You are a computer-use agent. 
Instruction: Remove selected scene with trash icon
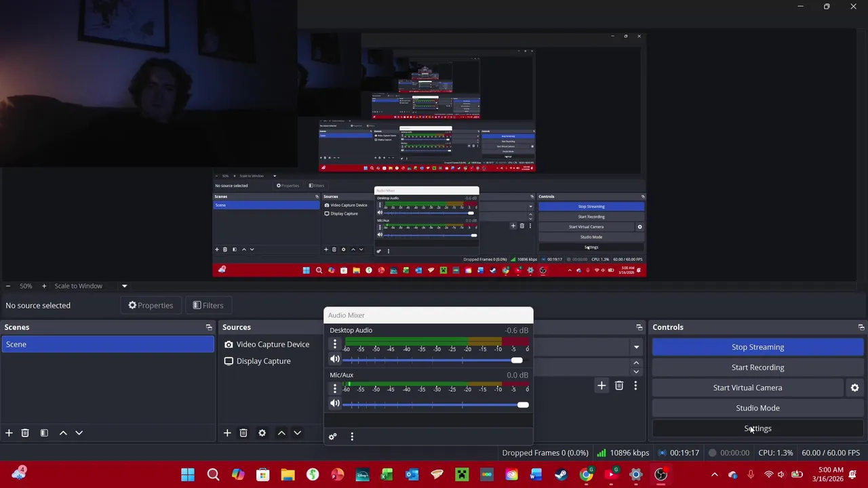coord(25,432)
